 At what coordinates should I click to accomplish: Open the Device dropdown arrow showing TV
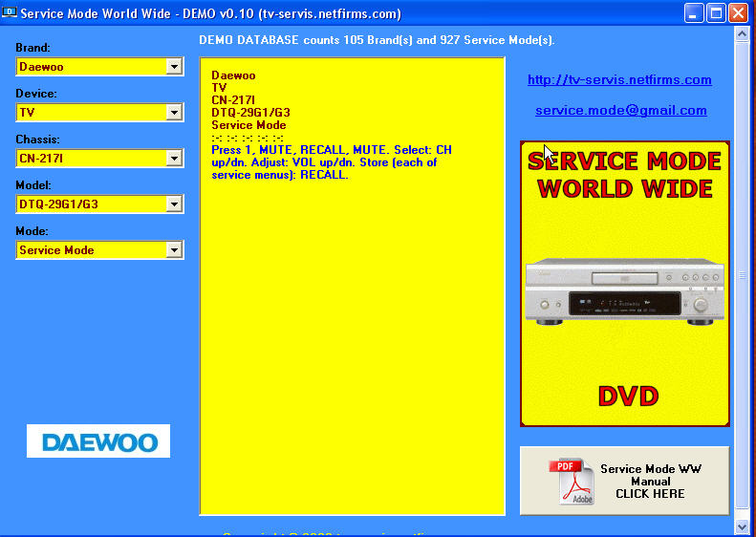(174, 113)
